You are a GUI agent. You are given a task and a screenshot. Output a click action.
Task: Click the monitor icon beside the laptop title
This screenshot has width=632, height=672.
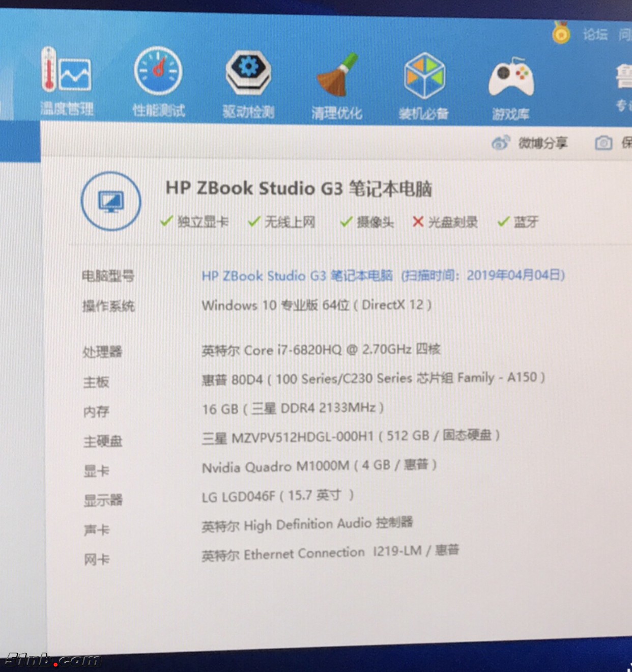pyautogui.click(x=111, y=201)
